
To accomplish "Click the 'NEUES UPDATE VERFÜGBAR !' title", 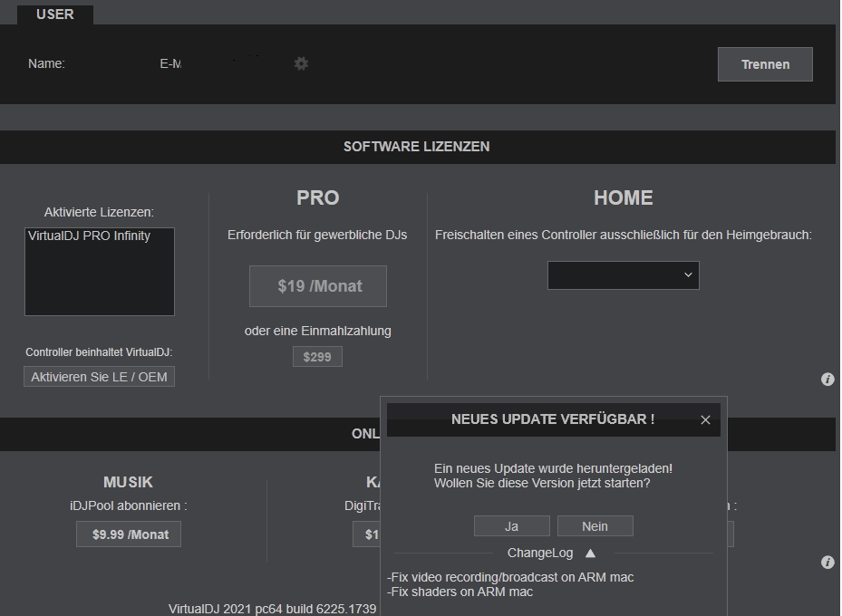I will tap(553, 419).
